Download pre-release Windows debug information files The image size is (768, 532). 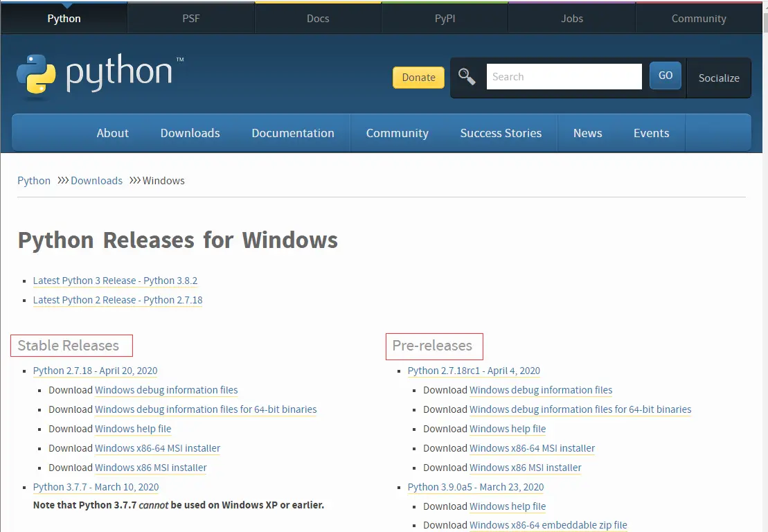pos(541,390)
